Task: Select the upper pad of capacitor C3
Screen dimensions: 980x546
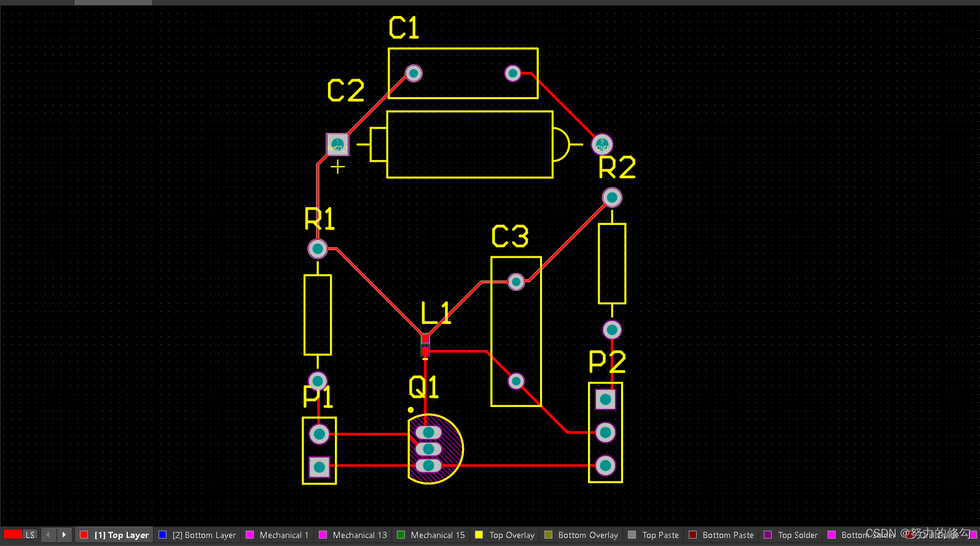Action: (516, 282)
